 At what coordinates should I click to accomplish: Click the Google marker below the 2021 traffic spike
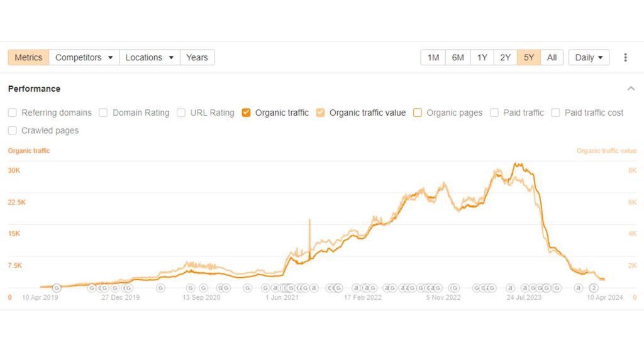306,288
